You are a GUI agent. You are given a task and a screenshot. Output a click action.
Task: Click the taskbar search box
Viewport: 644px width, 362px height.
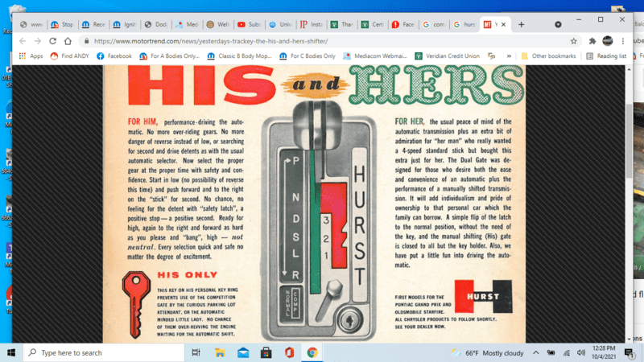[x=104, y=352]
